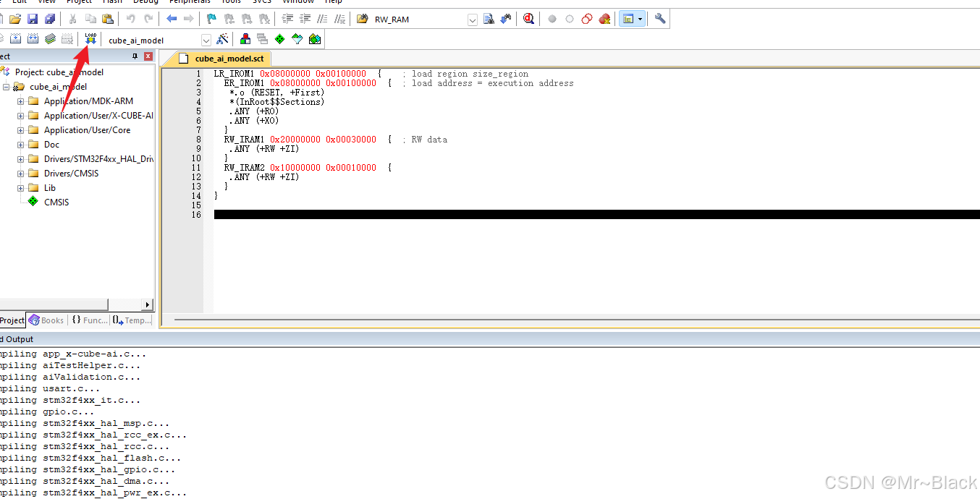Select the Project: cube_ai_model root item
Image resolution: width=980 pixels, height=499 pixels.
(59, 72)
